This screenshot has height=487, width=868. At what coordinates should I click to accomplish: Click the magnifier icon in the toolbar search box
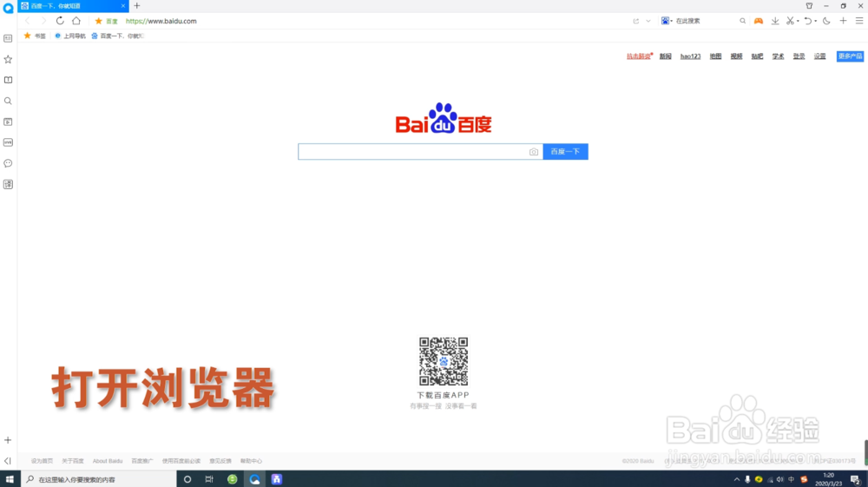tap(743, 21)
